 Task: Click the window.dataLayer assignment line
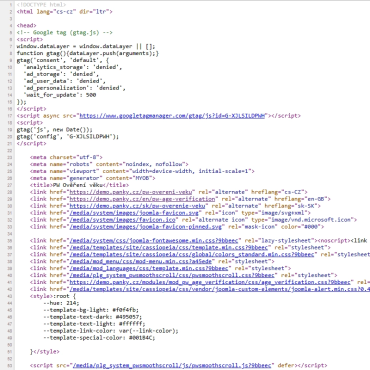[86, 46]
